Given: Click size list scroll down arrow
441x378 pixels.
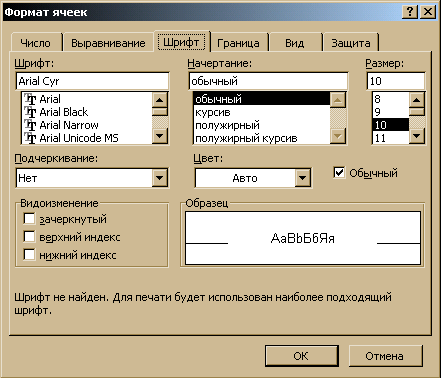Looking at the screenshot, I should [x=417, y=136].
